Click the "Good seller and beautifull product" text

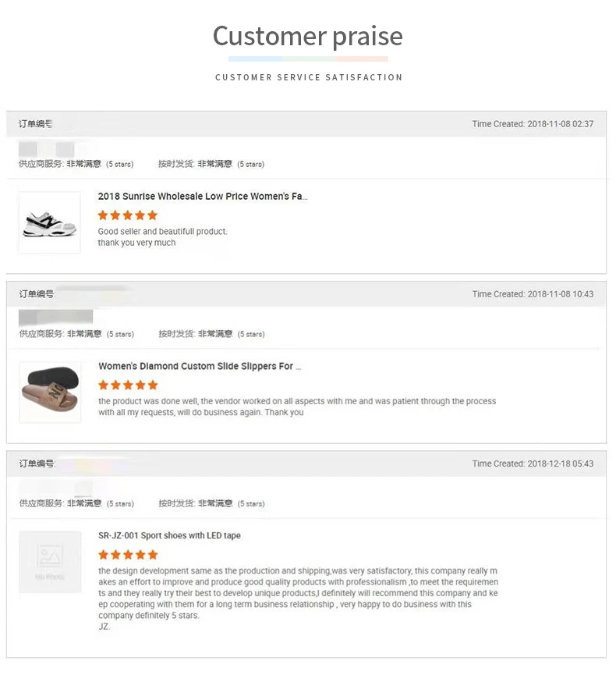[162, 232]
